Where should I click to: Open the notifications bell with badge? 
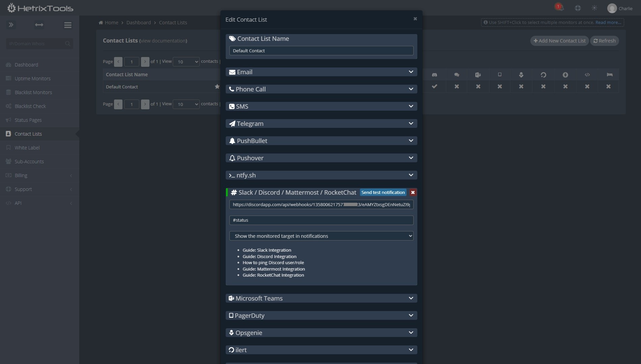pos(559,7)
